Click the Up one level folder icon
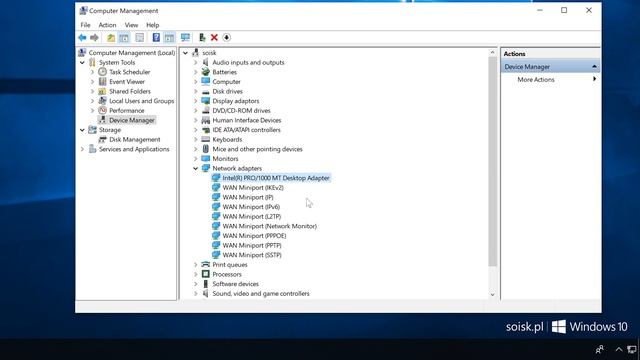 (x=111, y=38)
